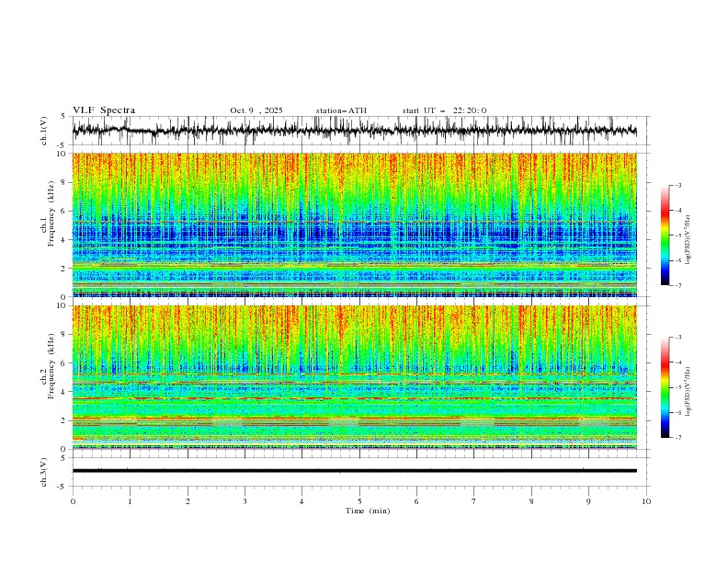The image size is (728, 563).
Task: Click the ch.1 'Frequency (kHz)' axis label
Action: coord(51,213)
